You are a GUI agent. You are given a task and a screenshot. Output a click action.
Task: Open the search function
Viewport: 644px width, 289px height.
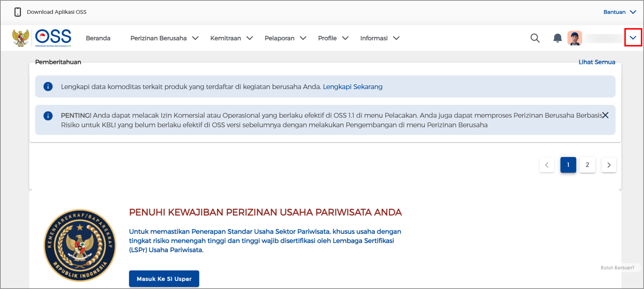tap(535, 38)
